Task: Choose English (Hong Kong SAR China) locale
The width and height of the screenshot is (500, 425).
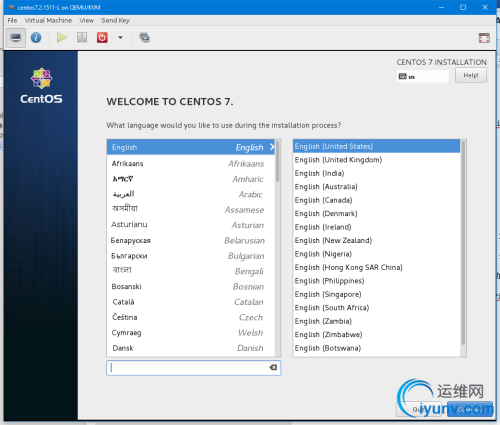Action: point(377,267)
